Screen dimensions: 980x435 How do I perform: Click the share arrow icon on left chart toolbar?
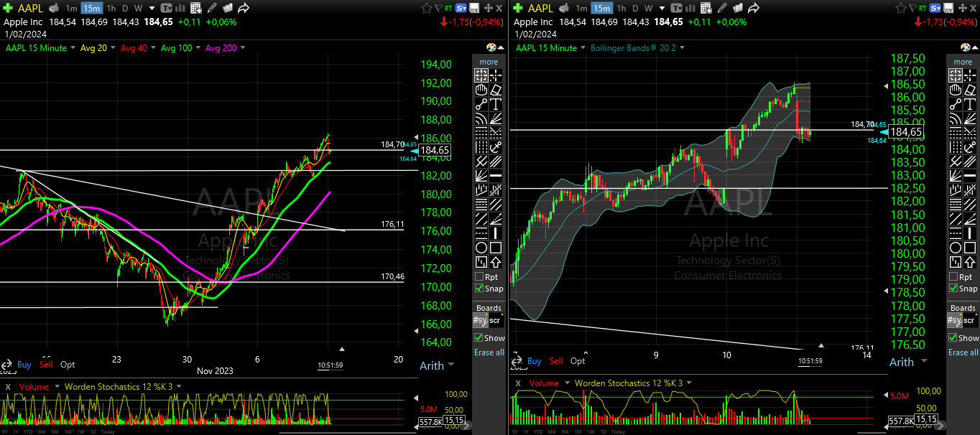tap(244, 9)
